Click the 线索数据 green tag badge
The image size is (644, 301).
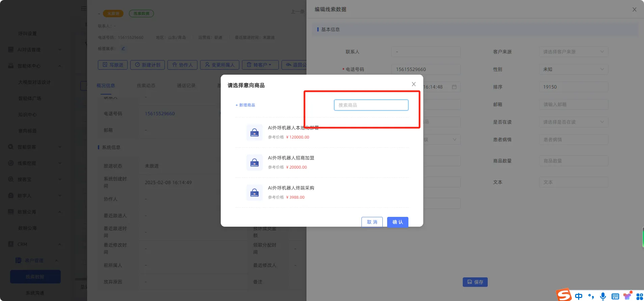141,14
